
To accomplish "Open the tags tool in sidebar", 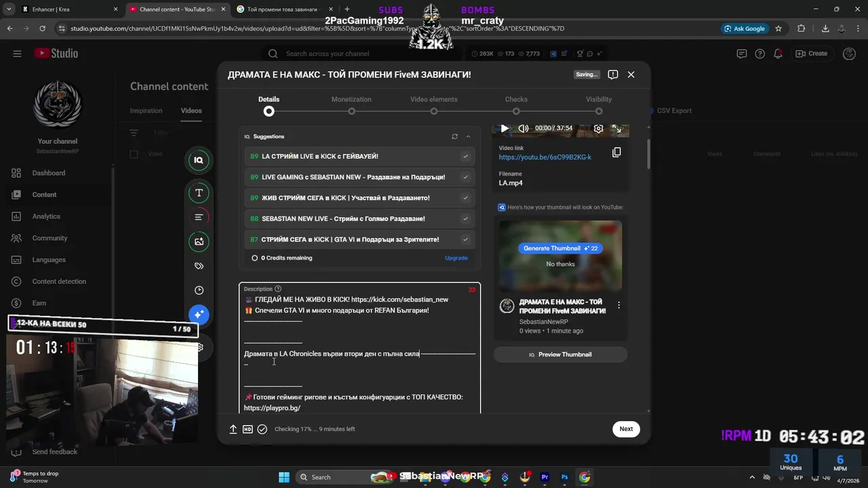I will (x=199, y=266).
